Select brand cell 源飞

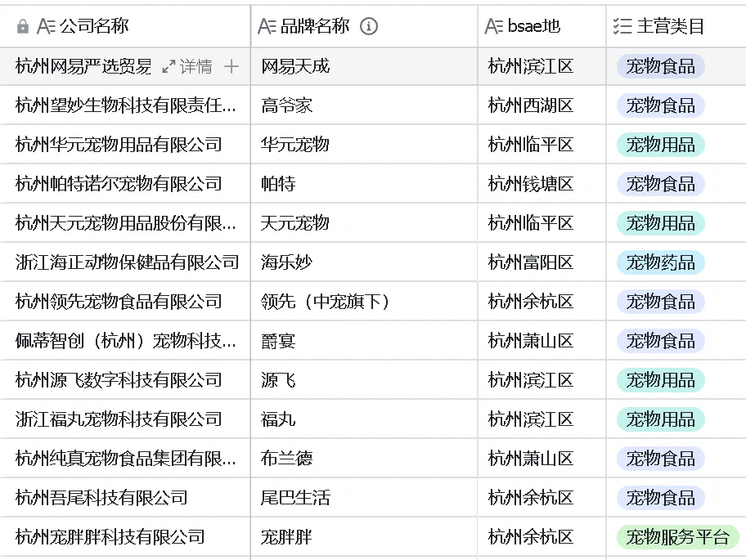(364, 380)
